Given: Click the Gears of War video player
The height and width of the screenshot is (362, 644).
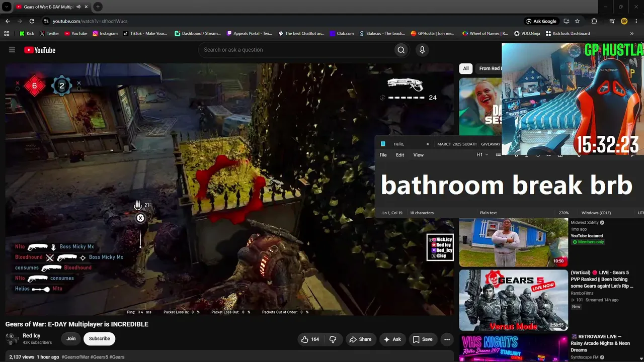Looking at the screenshot, I should pyautogui.click(x=229, y=190).
